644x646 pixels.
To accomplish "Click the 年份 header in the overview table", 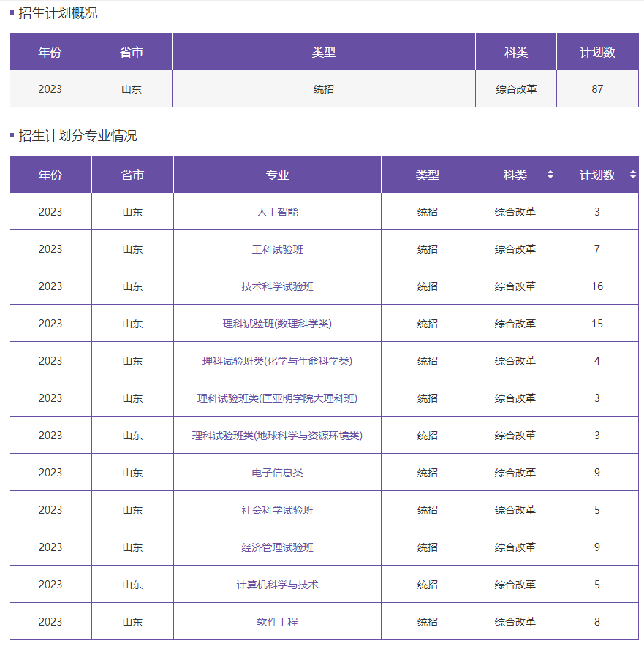I will 50,52.
